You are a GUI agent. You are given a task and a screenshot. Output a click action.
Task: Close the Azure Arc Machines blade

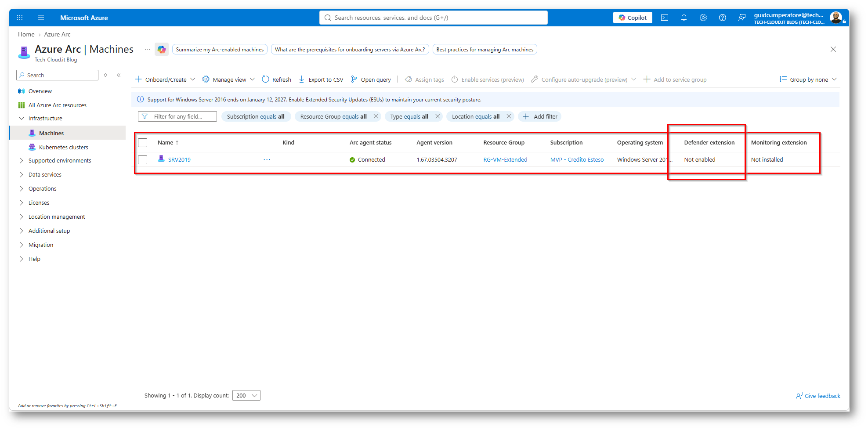[833, 49]
